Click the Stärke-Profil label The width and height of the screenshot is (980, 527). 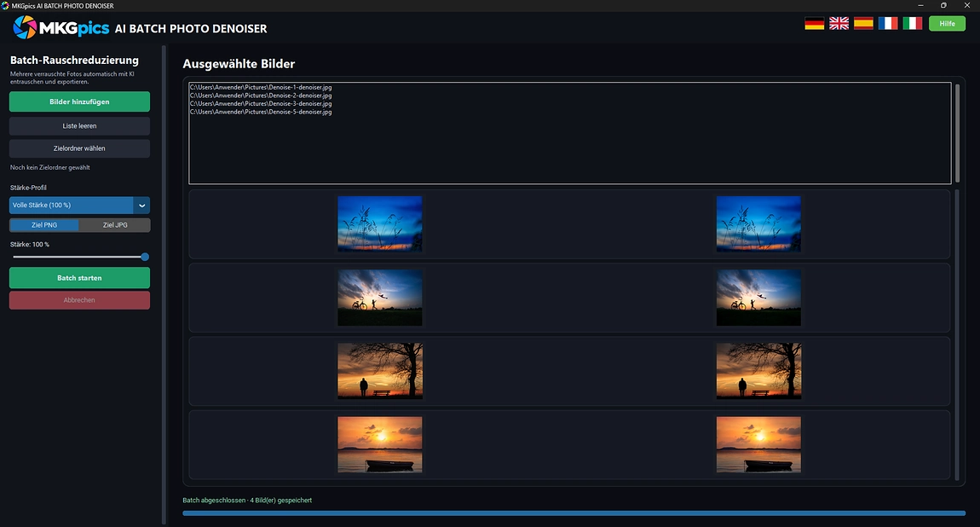click(x=28, y=188)
